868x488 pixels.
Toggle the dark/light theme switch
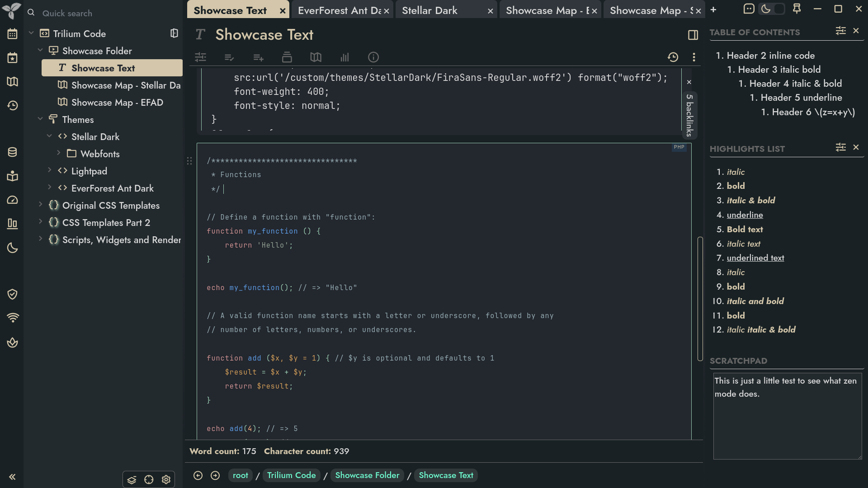point(772,9)
